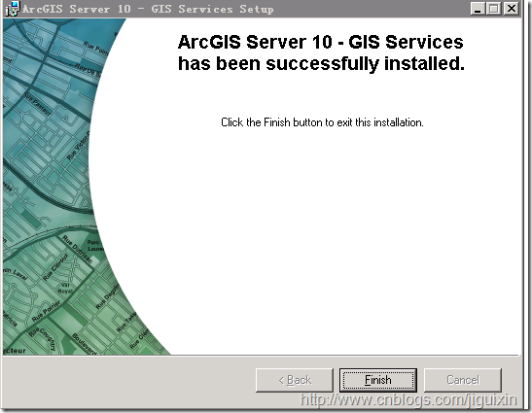Click the "ArcGIS Server 10 - GIS Services Setup" title

pyautogui.click(x=148, y=9)
